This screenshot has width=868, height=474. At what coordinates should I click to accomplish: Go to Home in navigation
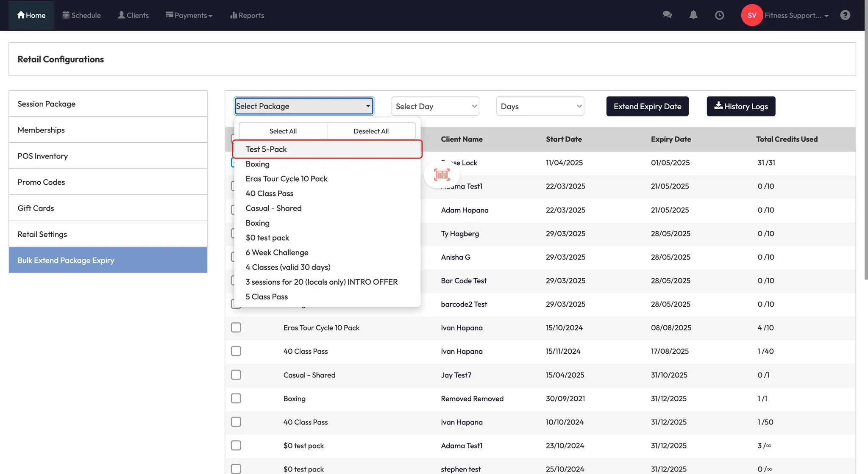click(x=31, y=15)
